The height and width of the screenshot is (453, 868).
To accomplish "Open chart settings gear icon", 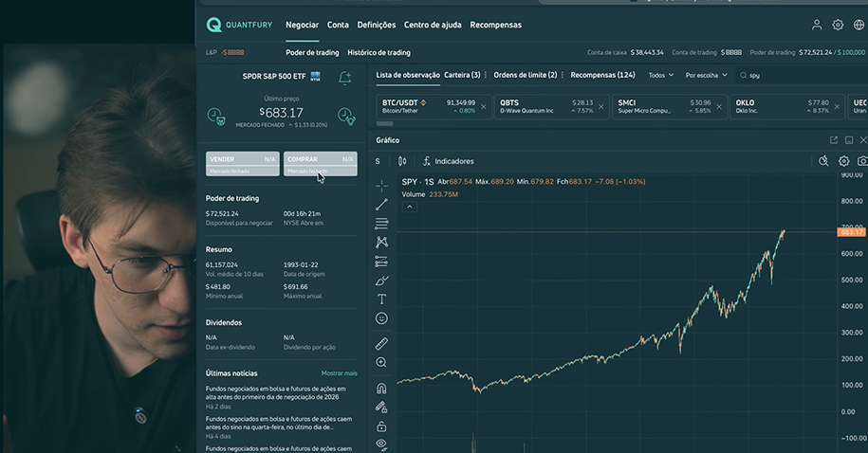I will [x=843, y=161].
